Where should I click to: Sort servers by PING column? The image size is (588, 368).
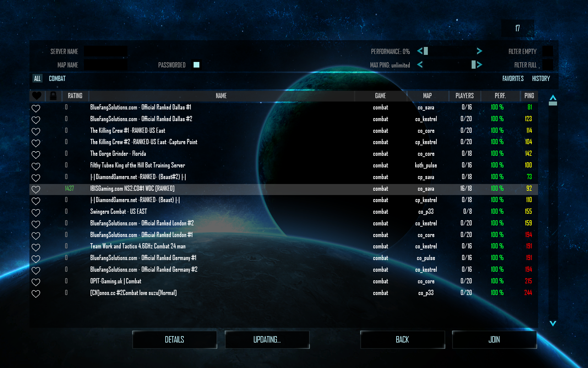click(529, 96)
